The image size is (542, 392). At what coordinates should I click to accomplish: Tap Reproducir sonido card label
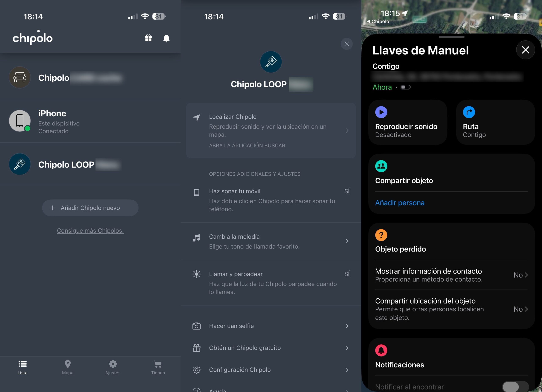click(406, 127)
